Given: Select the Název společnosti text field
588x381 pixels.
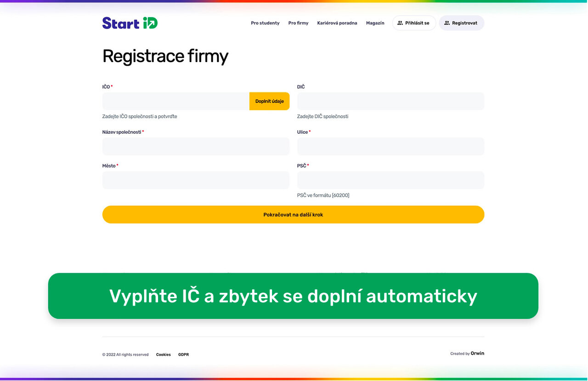Looking at the screenshot, I should click(196, 147).
